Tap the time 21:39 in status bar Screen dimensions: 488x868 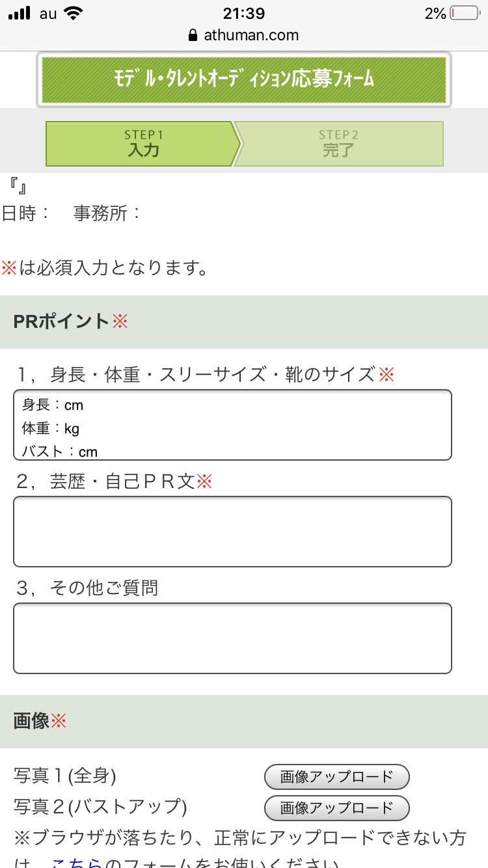pos(243,13)
